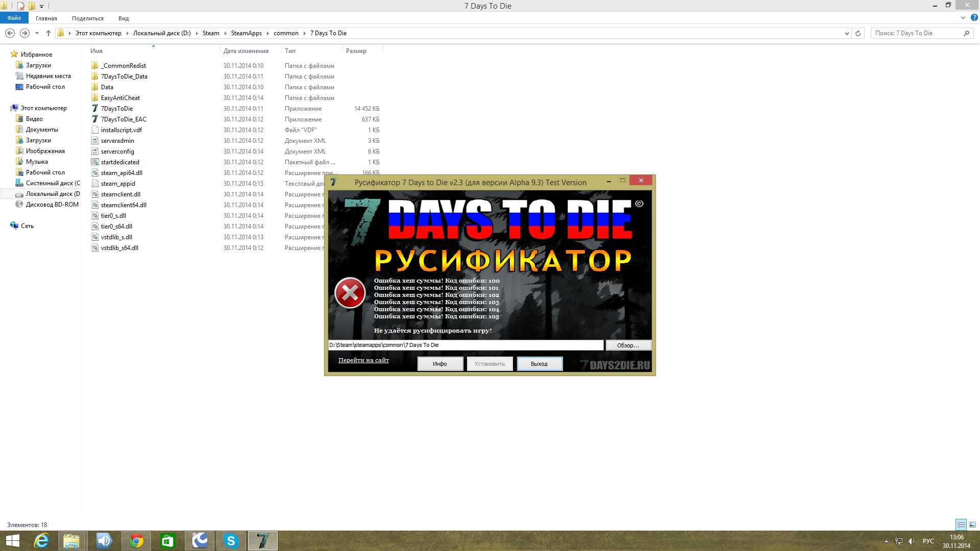
Task: Open the Windows Start button
Action: click(12, 541)
